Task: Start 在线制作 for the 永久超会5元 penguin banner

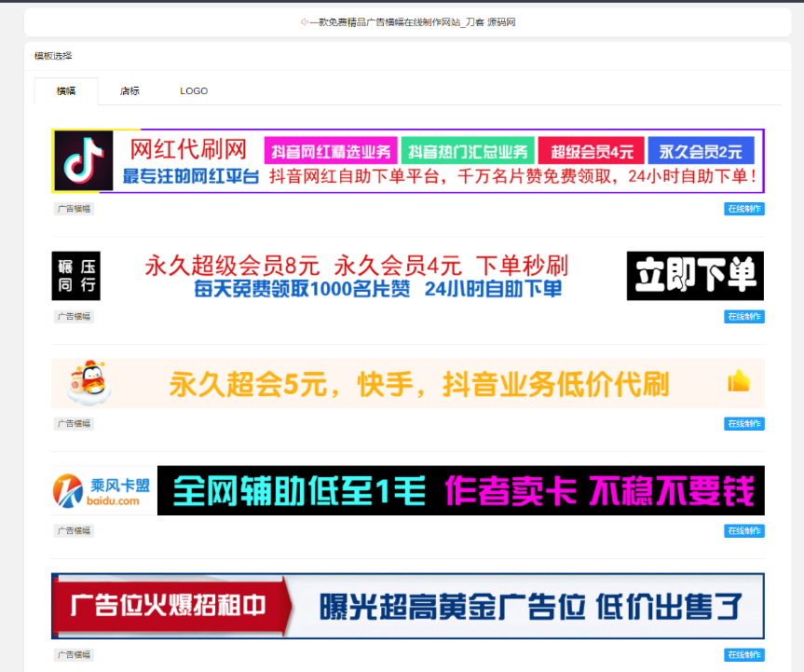Action: (x=744, y=424)
